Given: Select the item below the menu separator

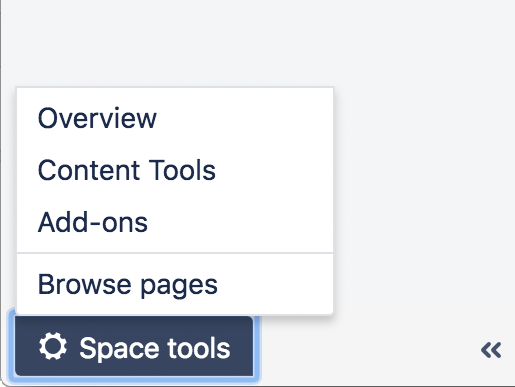Looking at the screenshot, I should pyautogui.click(x=175, y=284).
